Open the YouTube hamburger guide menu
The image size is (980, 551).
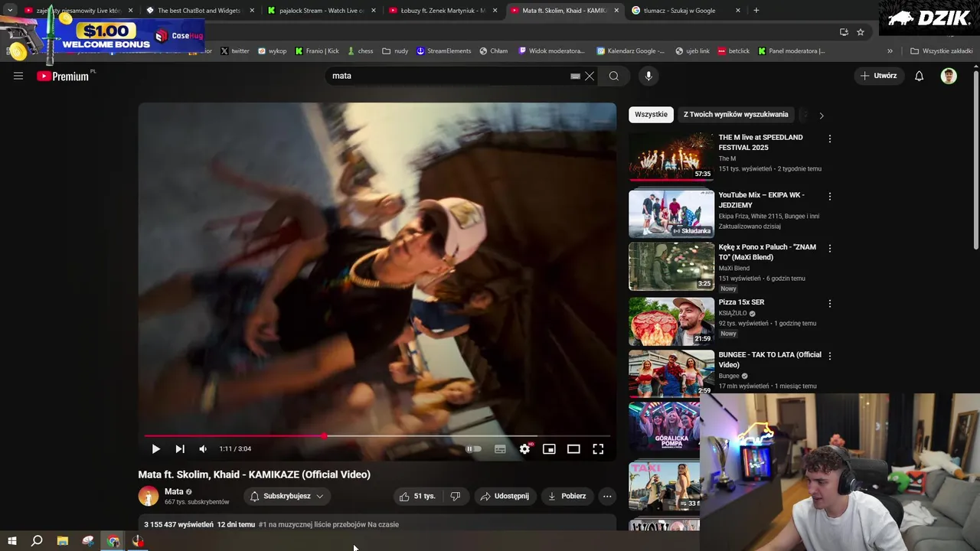click(18, 76)
